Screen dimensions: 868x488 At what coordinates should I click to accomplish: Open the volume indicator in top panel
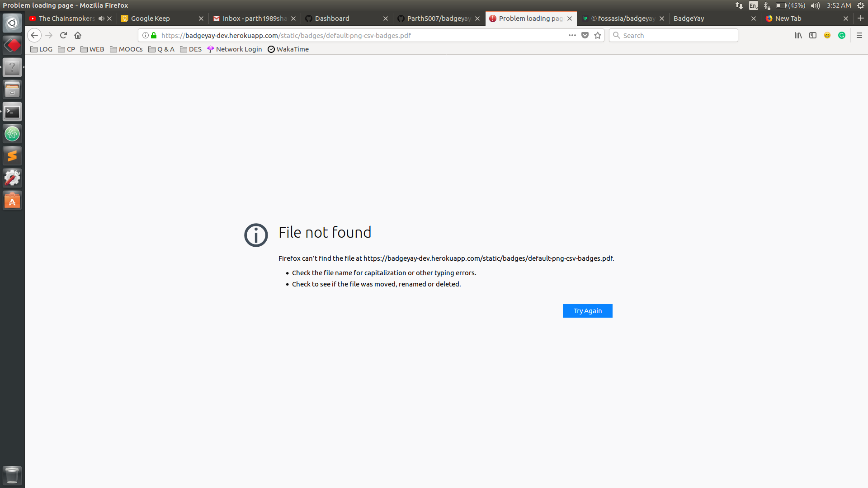tap(815, 5)
